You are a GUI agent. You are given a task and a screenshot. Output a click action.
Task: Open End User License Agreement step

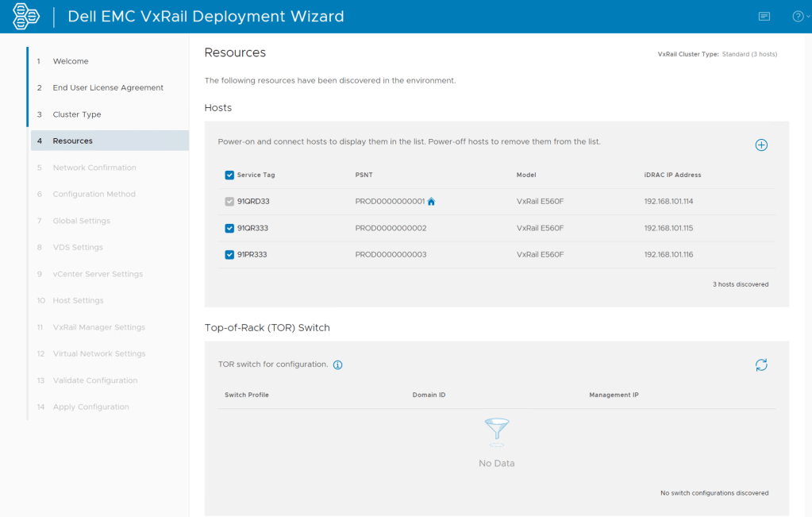tap(108, 88)
